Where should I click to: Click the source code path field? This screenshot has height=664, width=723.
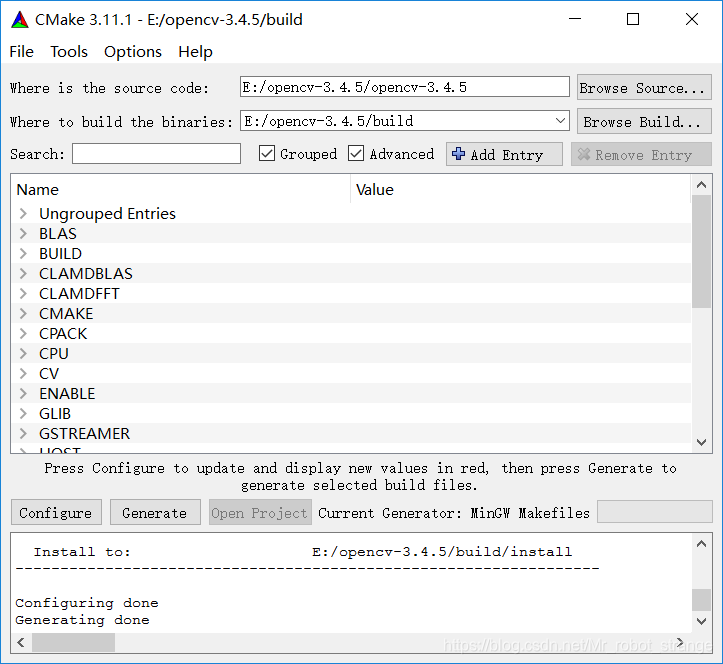click(404, 87)
